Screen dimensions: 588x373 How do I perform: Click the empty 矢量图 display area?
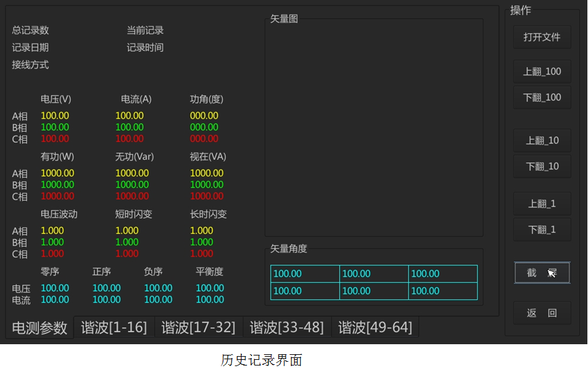click(x=373, y=128)
